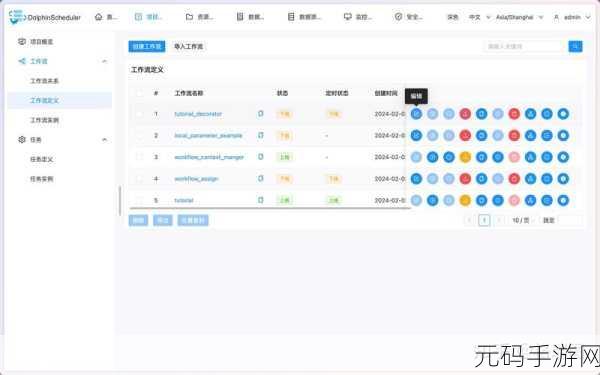The width and height of the screenshot is (600, 375).
Task: Click the orange offline icon in row 5
Action: (465, 200)
